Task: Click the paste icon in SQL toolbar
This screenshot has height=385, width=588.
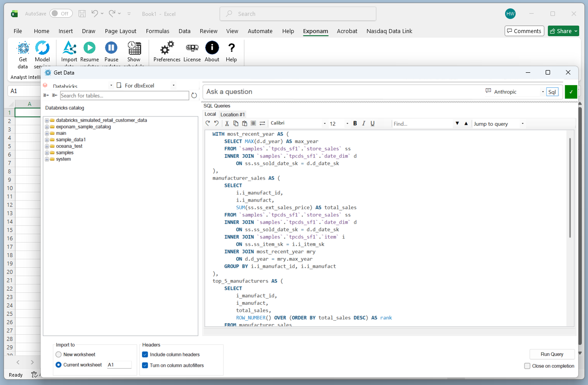Action: coord(244,123)
